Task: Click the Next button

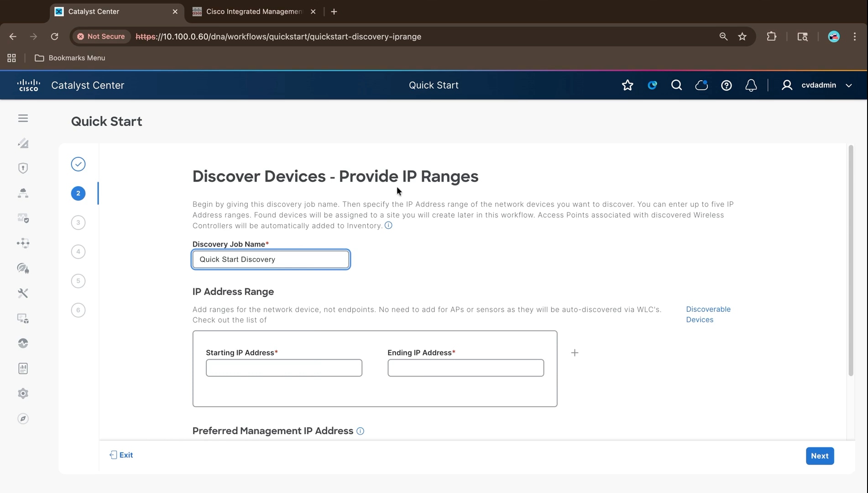Action: 820,456
